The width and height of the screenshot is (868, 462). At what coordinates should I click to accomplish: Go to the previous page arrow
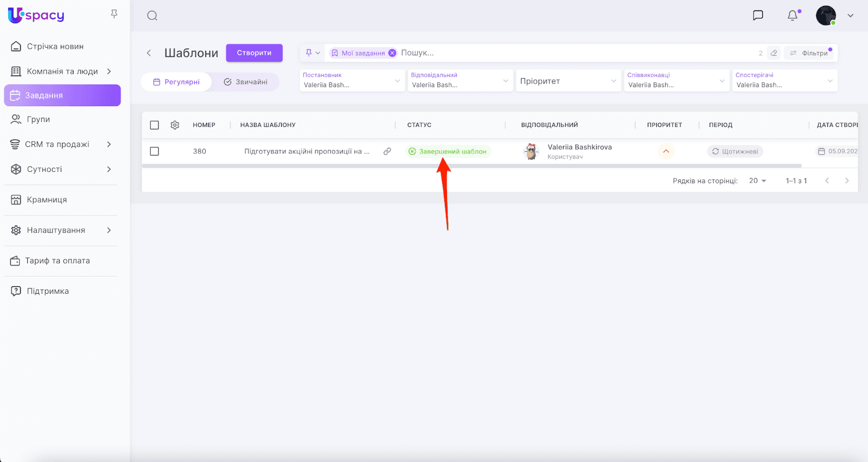[827, 181]
